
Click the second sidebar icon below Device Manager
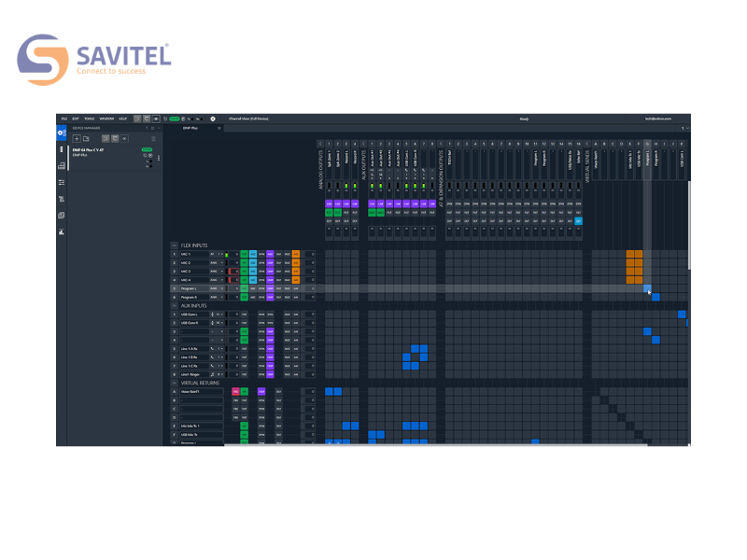[x=62, y=149]
